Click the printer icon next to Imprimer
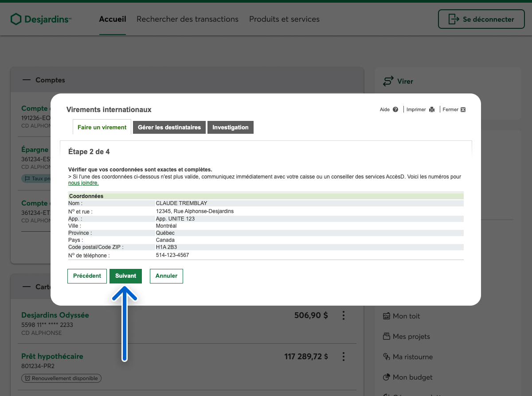Image resolution: width=532 pixels, height=396 pixels. 432,109
